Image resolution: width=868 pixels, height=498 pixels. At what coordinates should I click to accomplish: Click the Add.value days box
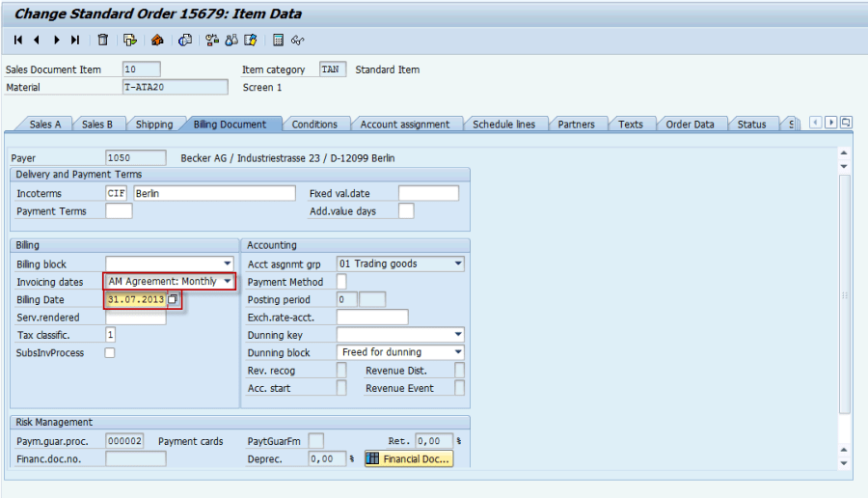pos(406,210)
